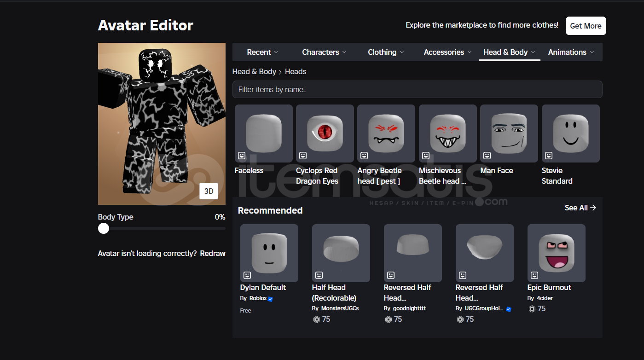The width and height of the screenshot is (644, 360).
Task: Select the Angry Beetle head thumbnail
Action: (x=386, y=134)
